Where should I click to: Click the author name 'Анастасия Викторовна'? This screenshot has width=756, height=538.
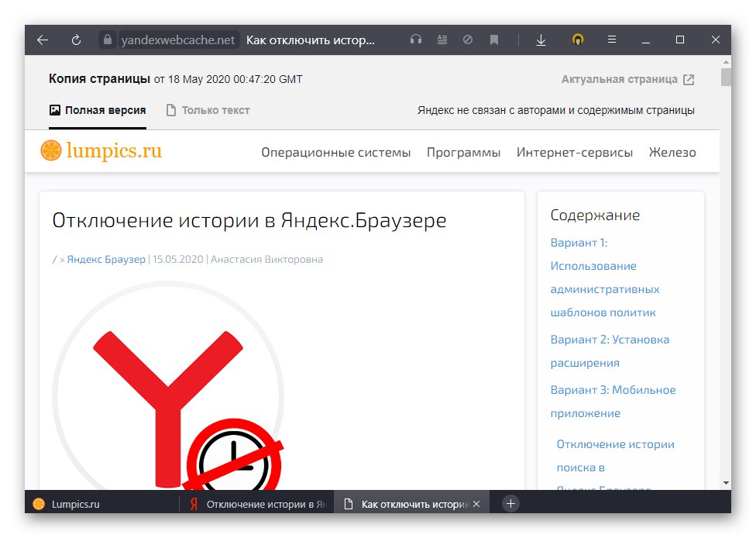[266, 260]
